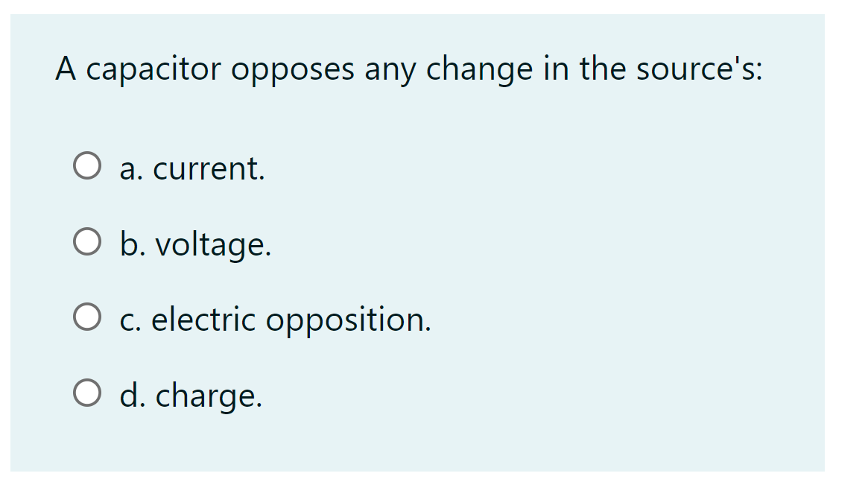
Task: Click the answer text 'd. charge.'
Action: point(191,395)
